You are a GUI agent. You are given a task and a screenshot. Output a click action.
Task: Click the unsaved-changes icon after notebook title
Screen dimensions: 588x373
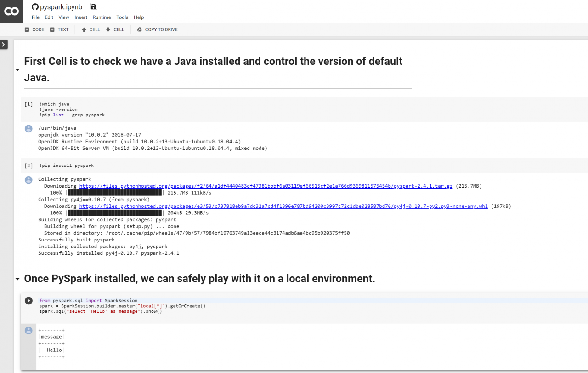point(94,7)
